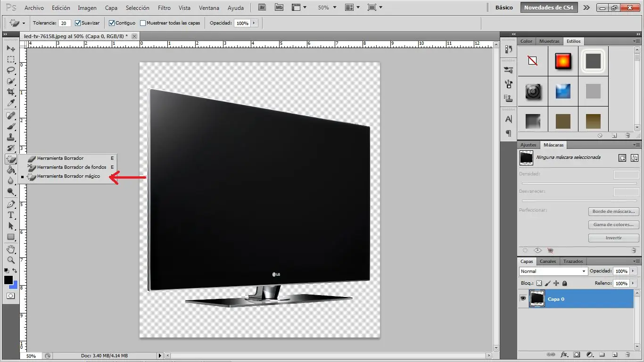Select the Rectangular Marquee tool
Screen dimensions: 644x362
point(10,59)
